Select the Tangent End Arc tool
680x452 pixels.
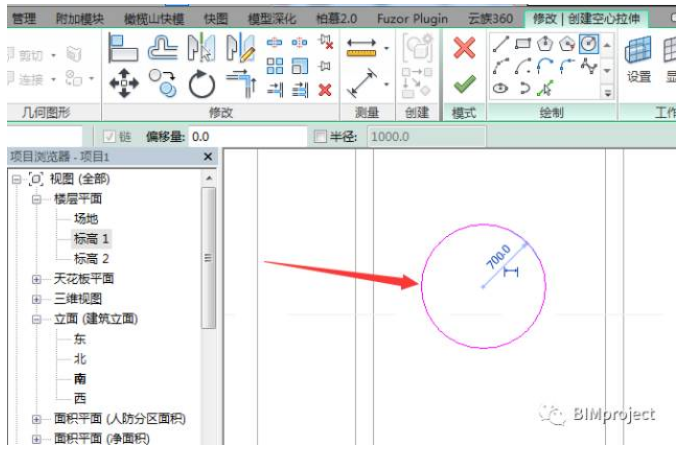coord(545,66)
